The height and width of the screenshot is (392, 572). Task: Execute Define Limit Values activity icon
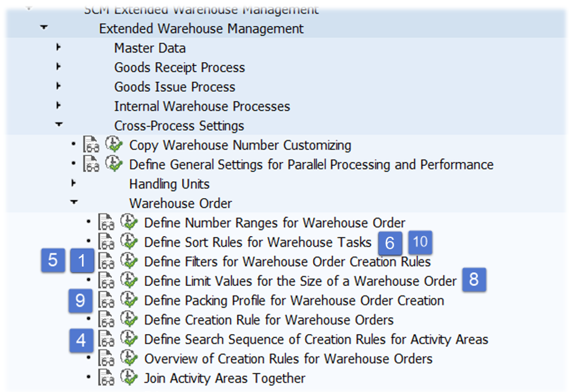click(x=129, y=281)
